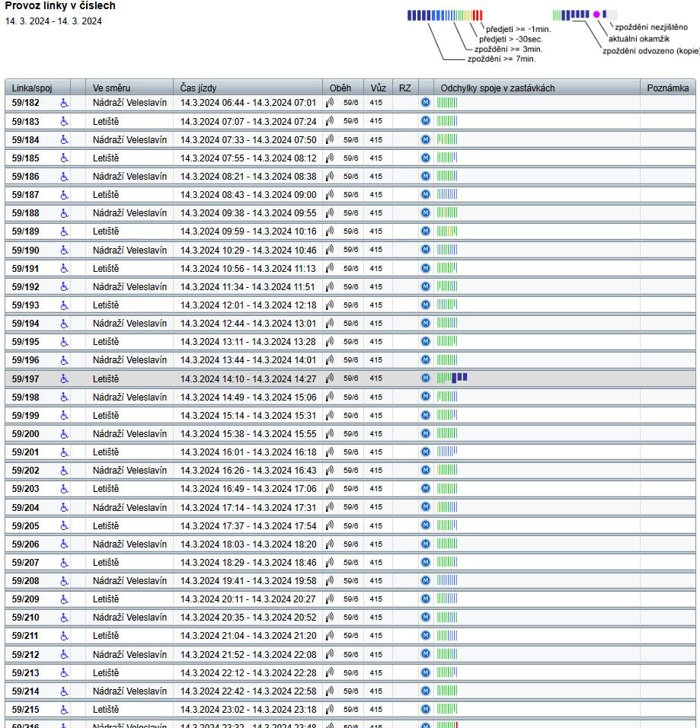700x728 pixels.
Task: Select time cell 14.3.2024 06:44 - 14.3.2024 07:01
Action: (x=248, y=103)
